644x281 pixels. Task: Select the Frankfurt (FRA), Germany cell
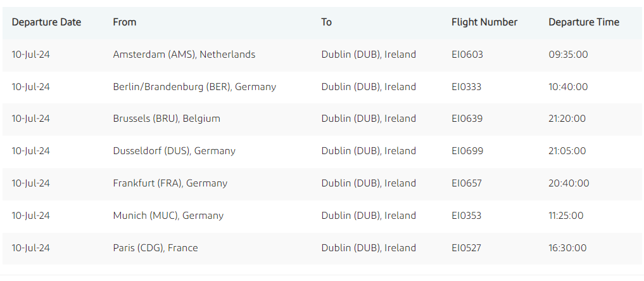coord(170,183)
